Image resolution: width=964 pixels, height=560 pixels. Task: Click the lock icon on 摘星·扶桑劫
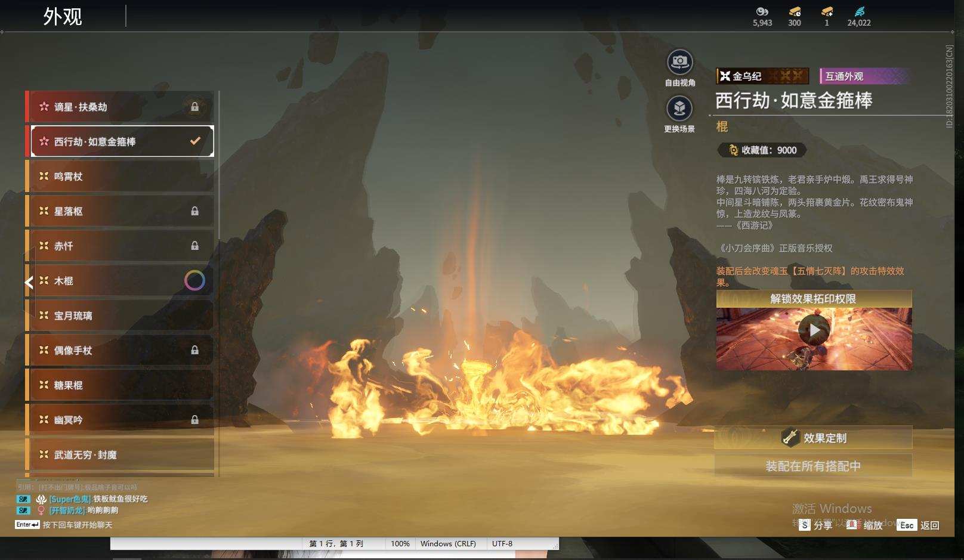click(x=194, y=107)
